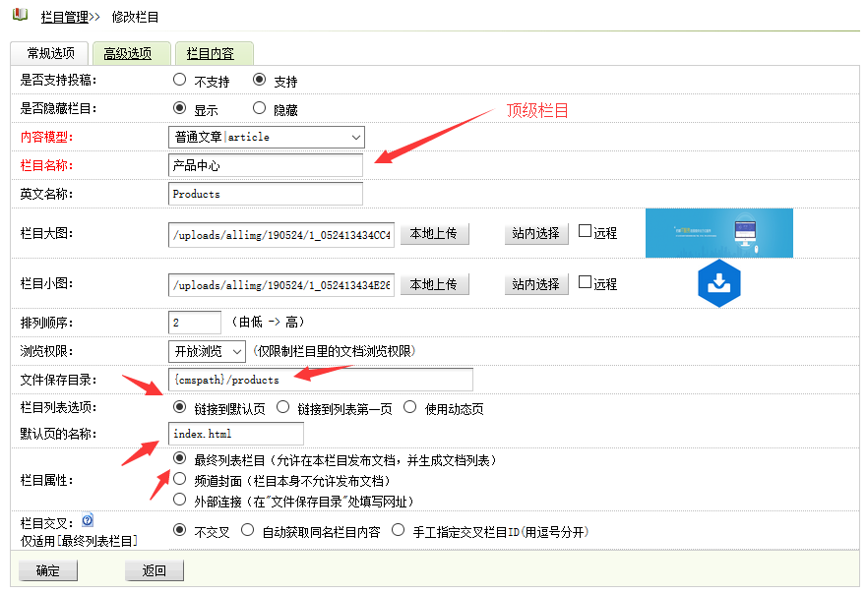Click the 确定 confirm button
Screen dimensions: 868x594
47,571
